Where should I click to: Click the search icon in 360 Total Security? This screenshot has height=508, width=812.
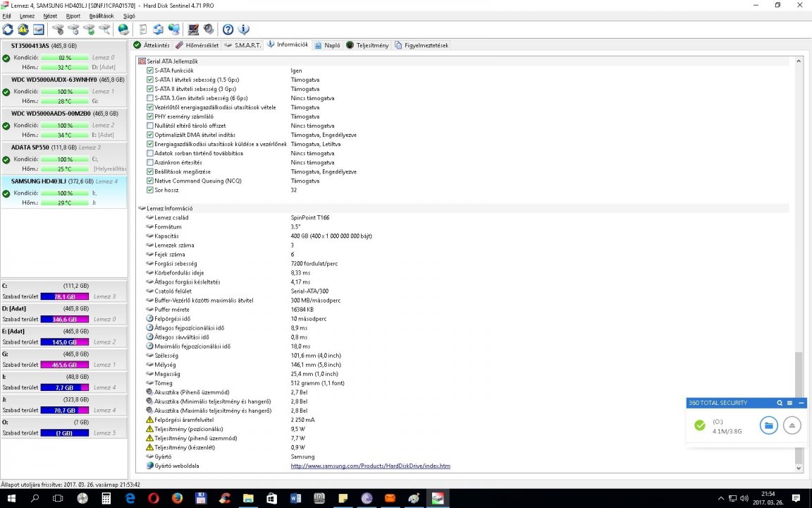780,403
